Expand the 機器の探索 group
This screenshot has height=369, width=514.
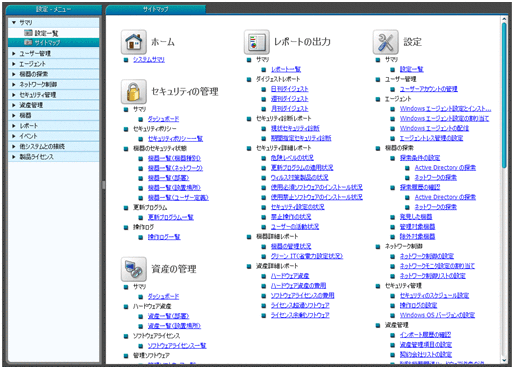(14, 74)
